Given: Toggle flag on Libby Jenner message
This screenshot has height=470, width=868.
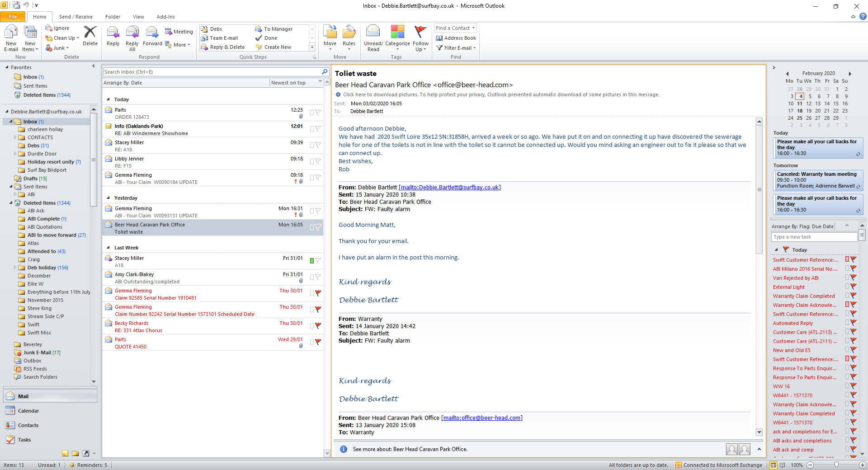Looking at the screenshot, I should point(318,161).
